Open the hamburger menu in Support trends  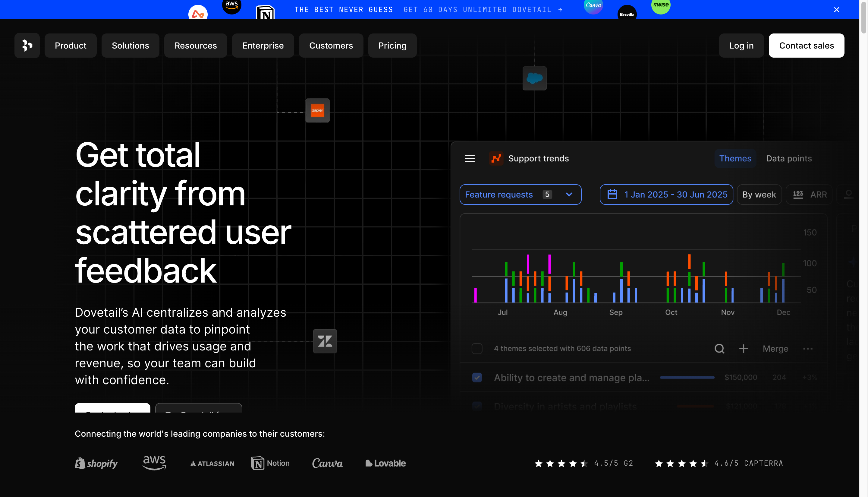click(x=470, y=158)
